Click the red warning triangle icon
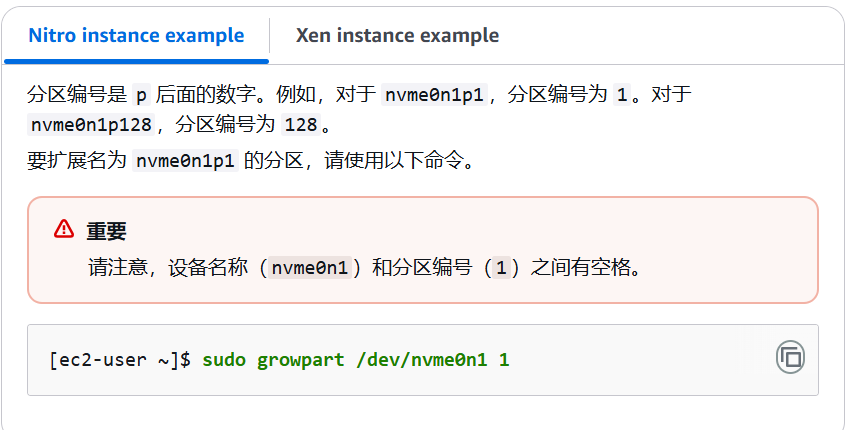Image resolution: width=851 pixels, height=430 pixels. point(64,229)
